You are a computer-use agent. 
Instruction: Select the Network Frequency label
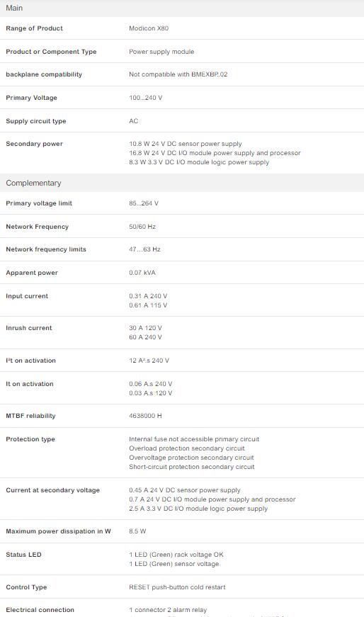(x=37, y=227)
